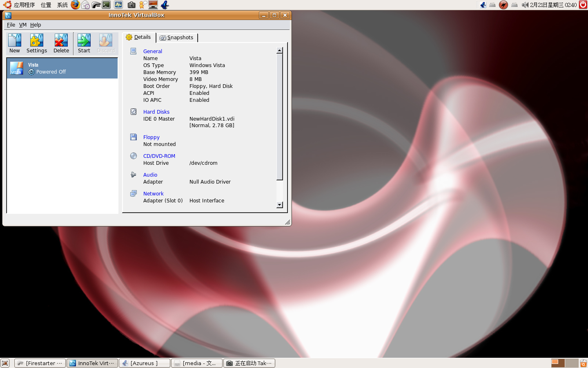Open the instant messenger launcher icon
Image resolution: width=588 pixels, height=368 pixels.
click(143, 5)
